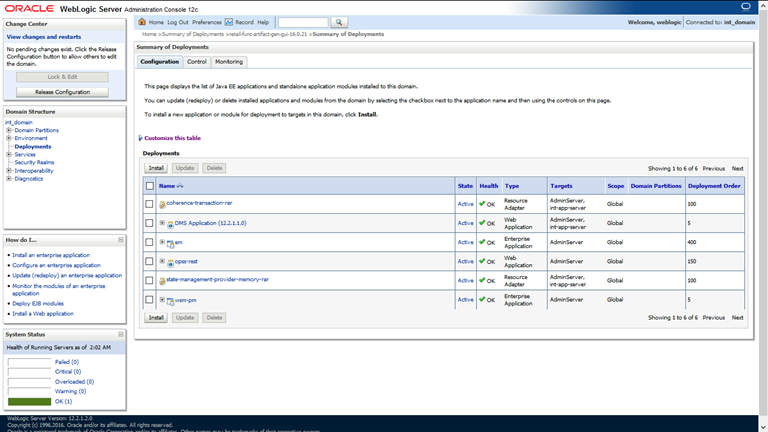The height and width of the screenshot is (432, 768).
Task: Open Preferences from the toolbar
Action: coord(207,22)
